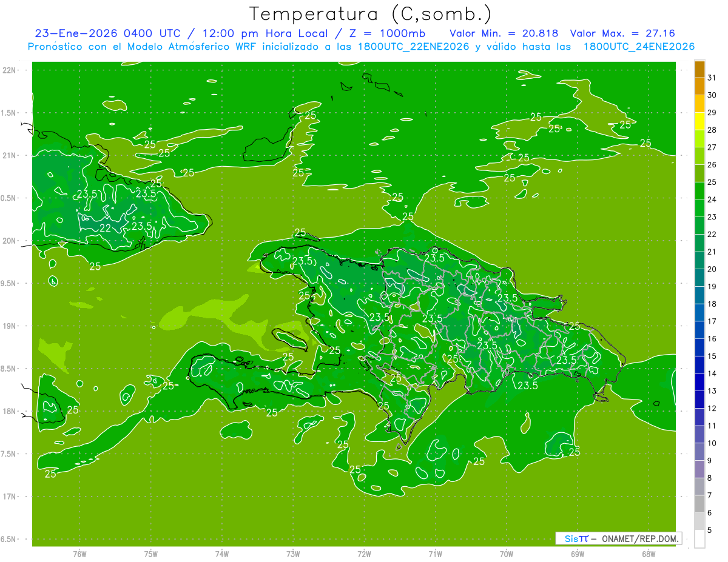Click the 22N latitude axis label
Image resolution: width=728 pixels, height=562 pixels.
pyautogui.click(x=10, y=70)
